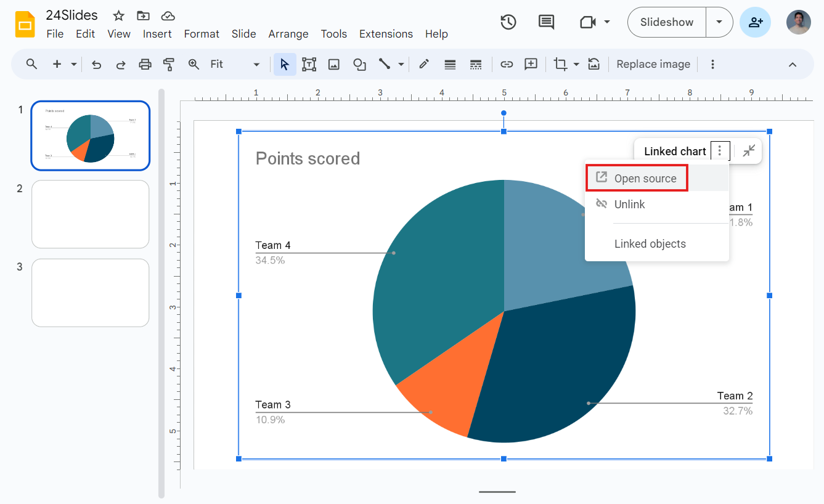Open the Insert menu

tap(157, 34)
